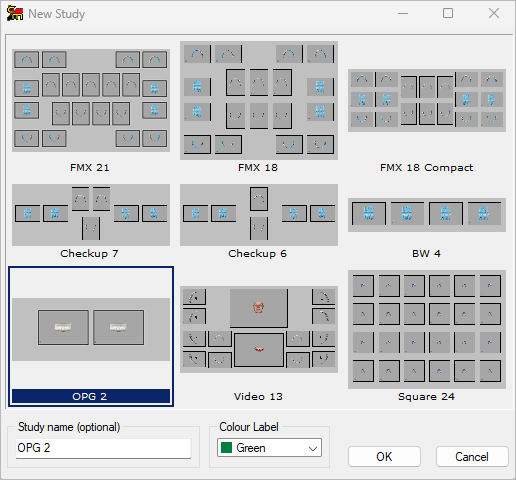The height and width of the screenshot is (480, 516).
Task: Click the Study name input field
Action: (103, 448)
